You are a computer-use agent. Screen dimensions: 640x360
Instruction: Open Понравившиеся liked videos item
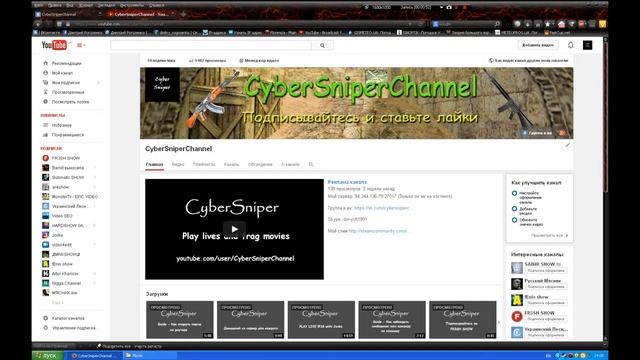tap(67, 135)
